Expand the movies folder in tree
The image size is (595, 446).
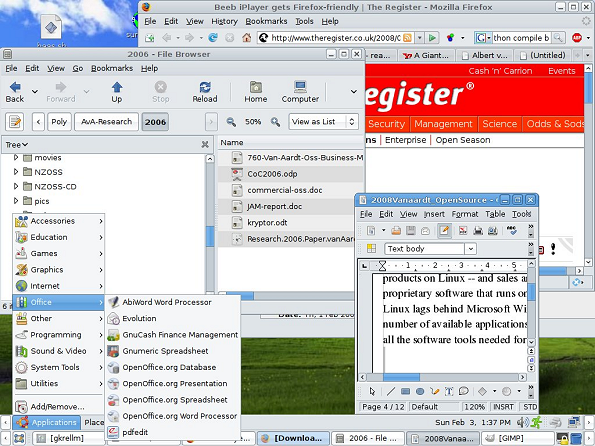point(16,157)
